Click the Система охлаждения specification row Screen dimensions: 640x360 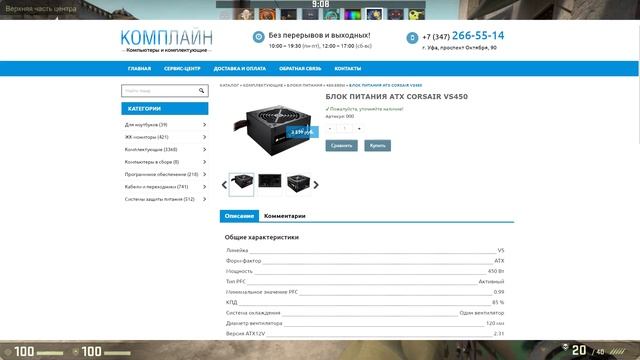click(365, 313)
